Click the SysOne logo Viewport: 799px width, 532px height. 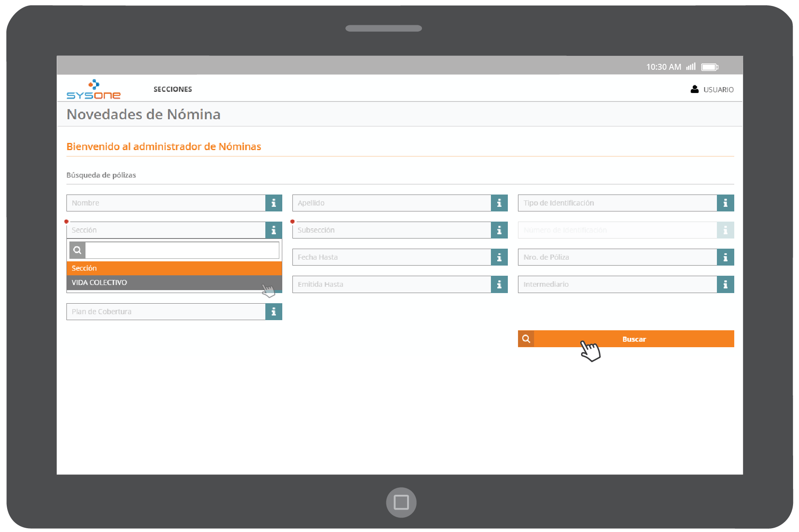94,90
